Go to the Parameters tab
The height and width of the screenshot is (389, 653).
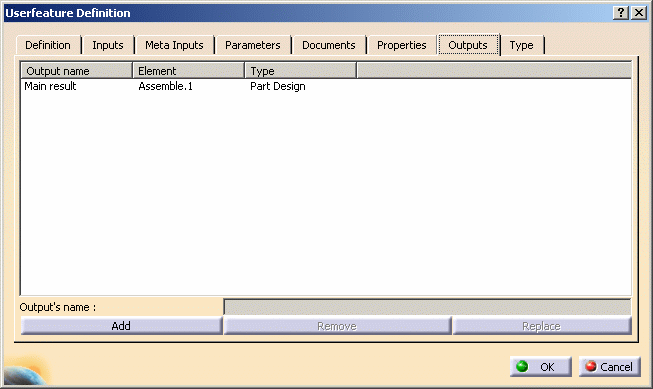point(253,45)
